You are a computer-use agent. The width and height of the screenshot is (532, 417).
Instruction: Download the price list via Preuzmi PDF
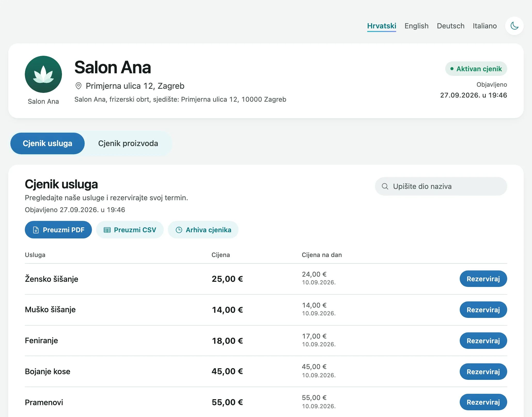[x=58, y=230]
